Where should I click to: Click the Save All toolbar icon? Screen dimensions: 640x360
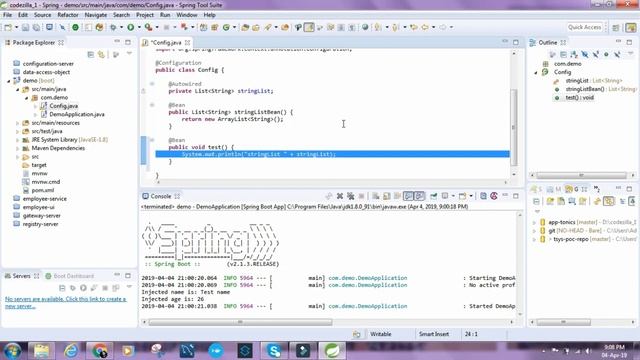pos(36,27)
